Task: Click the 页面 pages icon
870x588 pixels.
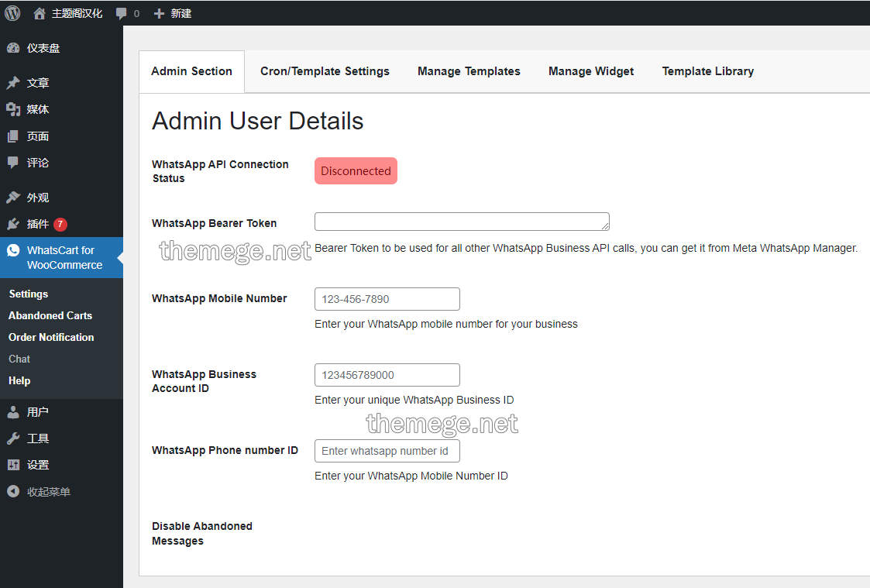Action: pos(13,136)
